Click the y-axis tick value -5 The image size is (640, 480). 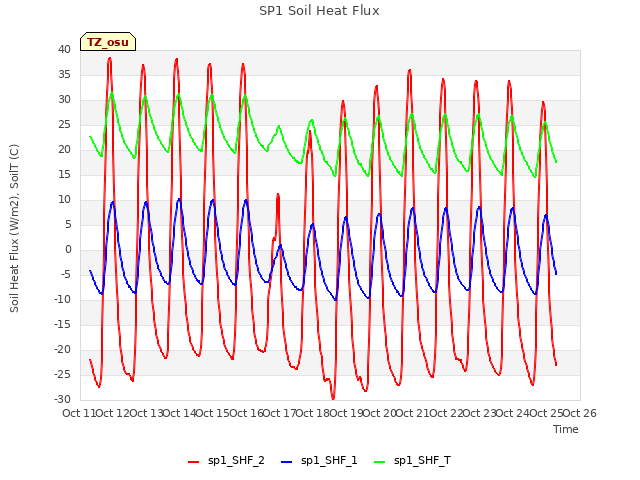pos(66,275)
